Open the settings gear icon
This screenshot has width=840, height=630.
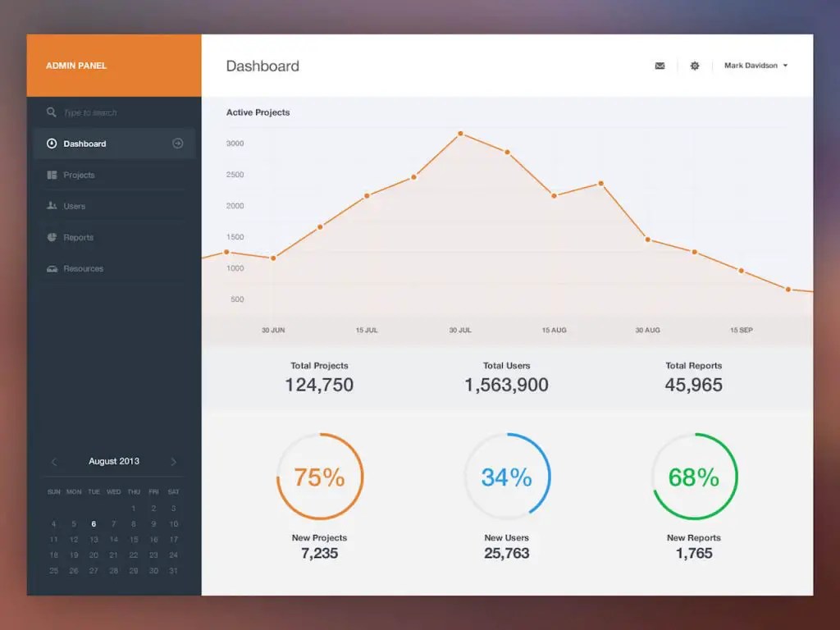(x=695, y=66)
